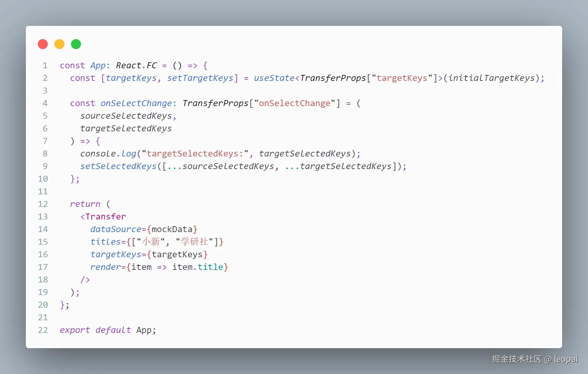
Task: Click the Transfer JSX tag name
Action: pos(106,217)
